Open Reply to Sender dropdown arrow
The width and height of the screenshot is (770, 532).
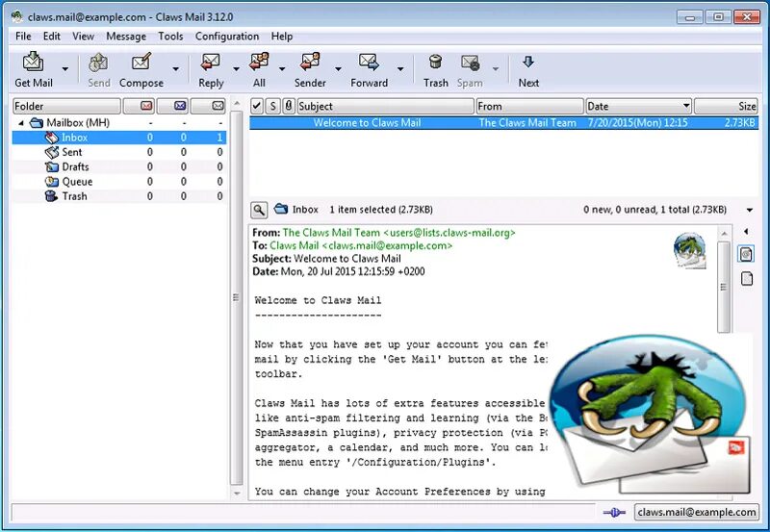[x=338, y=69]
